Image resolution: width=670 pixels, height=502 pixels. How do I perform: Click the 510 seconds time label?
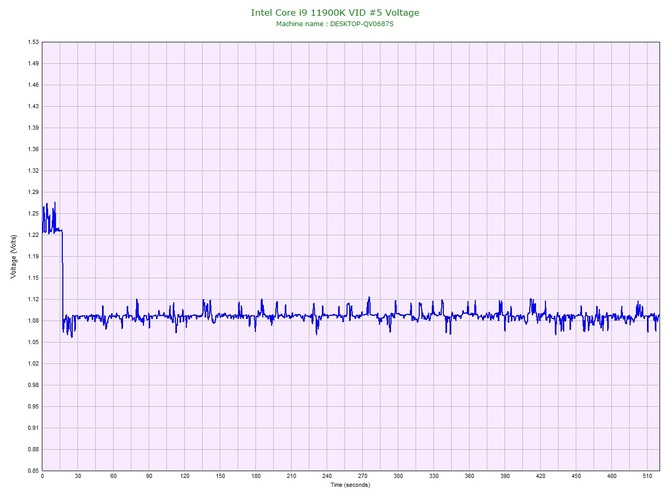point(647,476)
